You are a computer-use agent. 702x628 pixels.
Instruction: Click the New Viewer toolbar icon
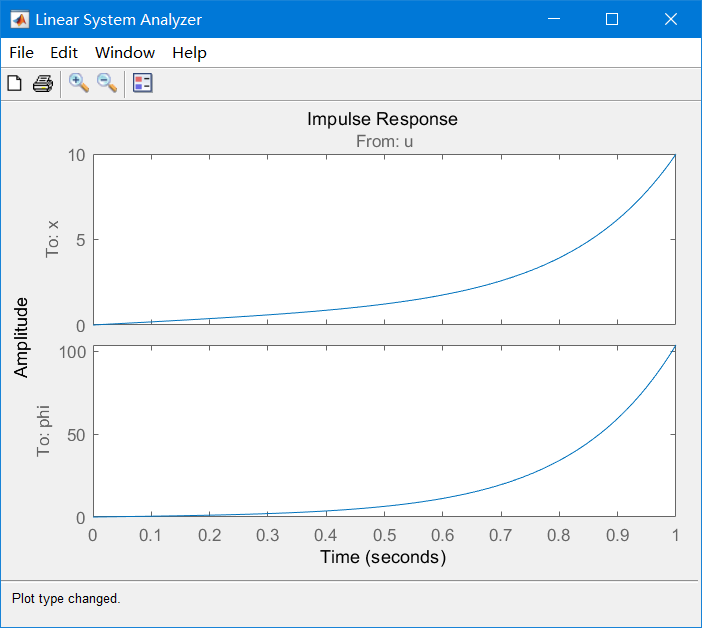pyautogui.click(x=15, y=83)
